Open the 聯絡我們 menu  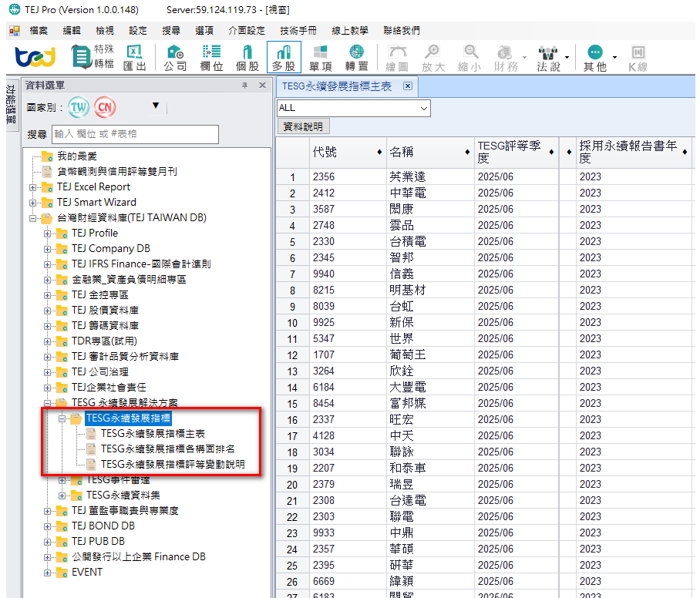click(x=402, y=30)
